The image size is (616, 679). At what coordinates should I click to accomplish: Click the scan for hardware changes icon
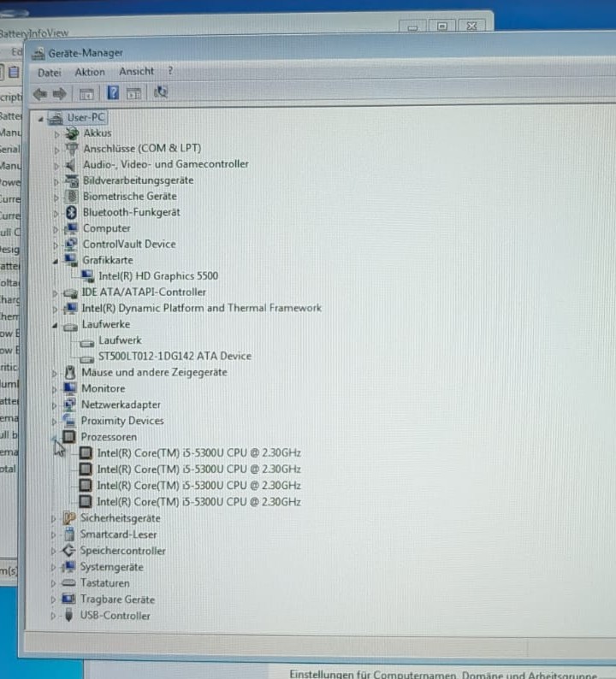click(161, 92)
